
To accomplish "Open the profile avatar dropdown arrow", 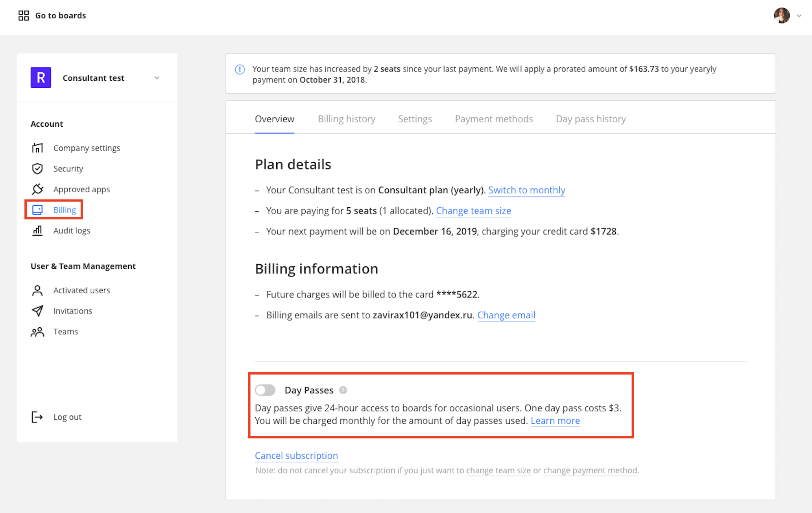I will [799, 16].
